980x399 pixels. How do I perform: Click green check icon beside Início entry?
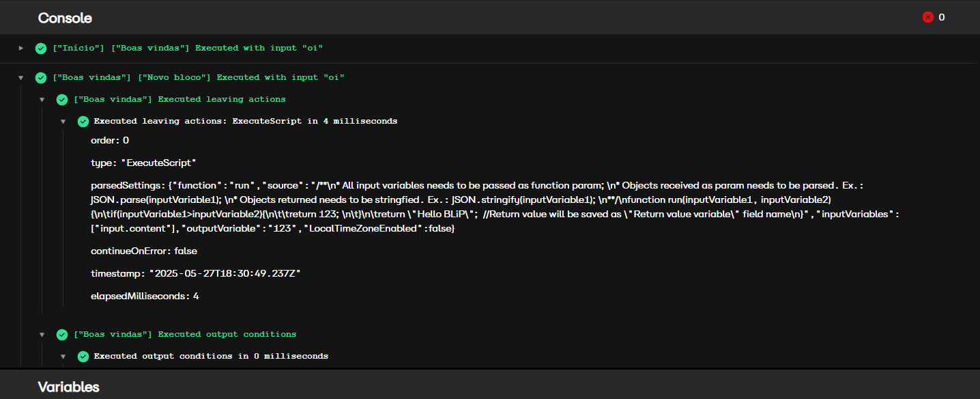click(x=41, y=49)
